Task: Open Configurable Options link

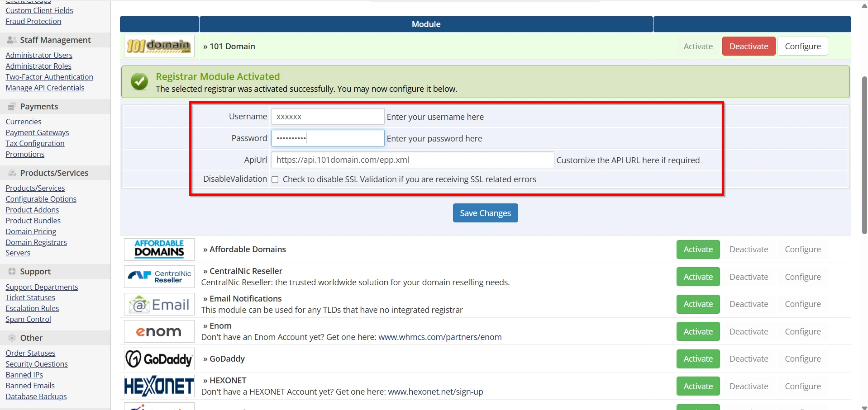Action: point(41,199)
